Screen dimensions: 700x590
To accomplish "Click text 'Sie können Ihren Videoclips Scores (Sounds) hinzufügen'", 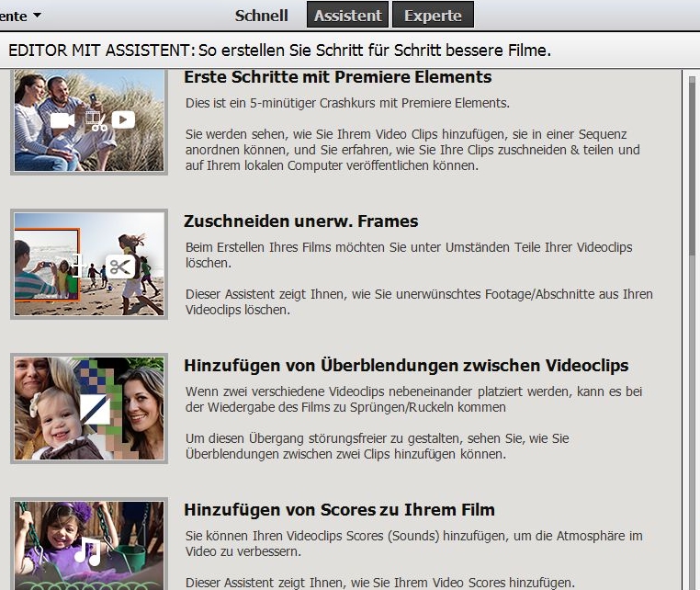I will click(x=347, y=536).
